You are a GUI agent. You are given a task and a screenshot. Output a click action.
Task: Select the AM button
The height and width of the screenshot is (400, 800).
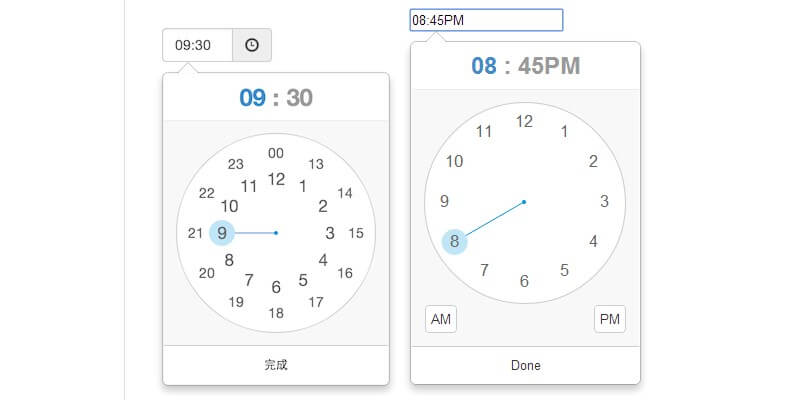(441, 320)
